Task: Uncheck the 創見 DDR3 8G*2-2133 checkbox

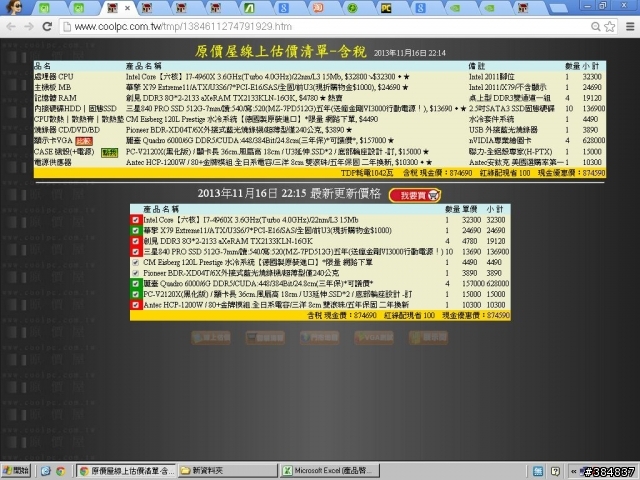Action: pyautogui.click(x=136, y=241)
